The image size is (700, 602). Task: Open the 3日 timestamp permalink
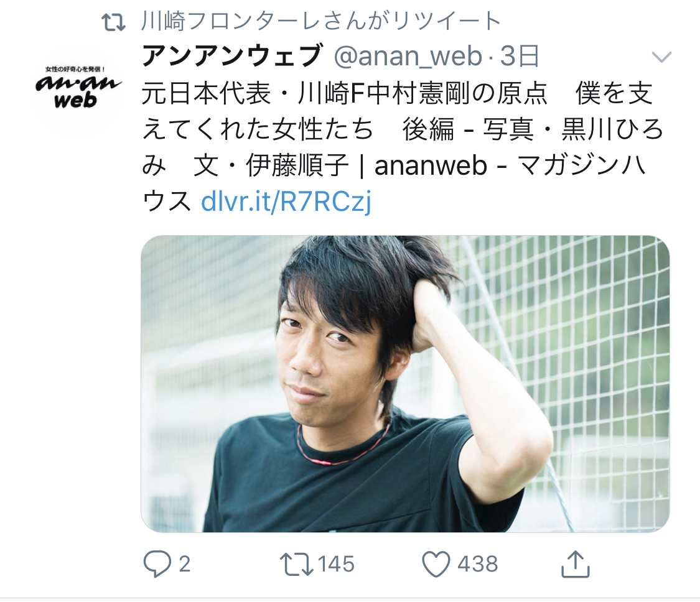click(519, 57)
